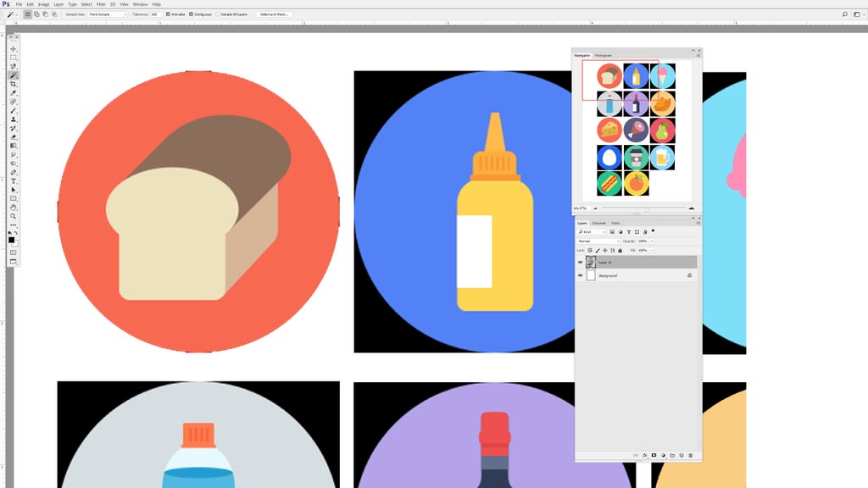
Task: Enable Sample All Layers checkbox
Action: [218, 14]
